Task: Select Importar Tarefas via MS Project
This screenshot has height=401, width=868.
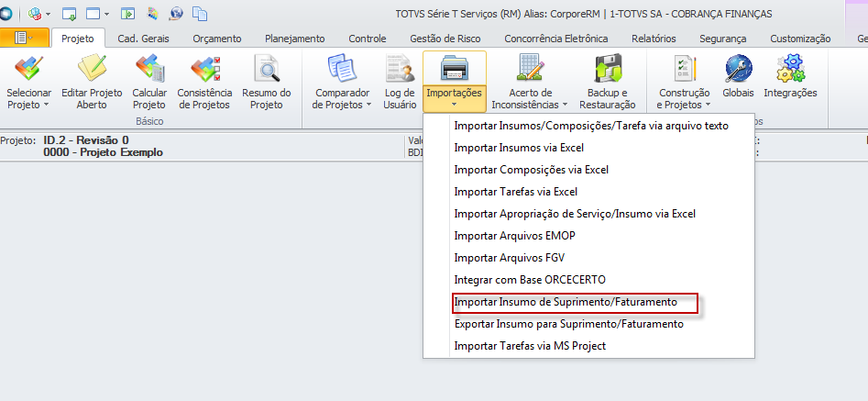Action: click(x=589, y=346)
